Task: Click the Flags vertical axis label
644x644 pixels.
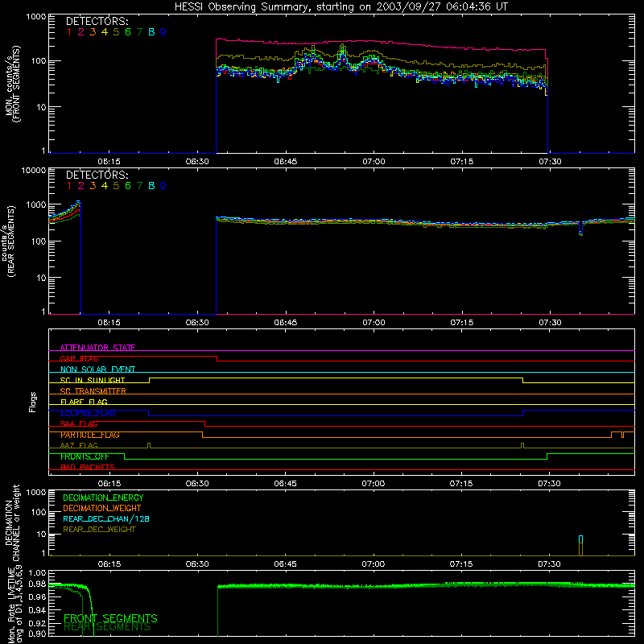Action: click(33, 402)
